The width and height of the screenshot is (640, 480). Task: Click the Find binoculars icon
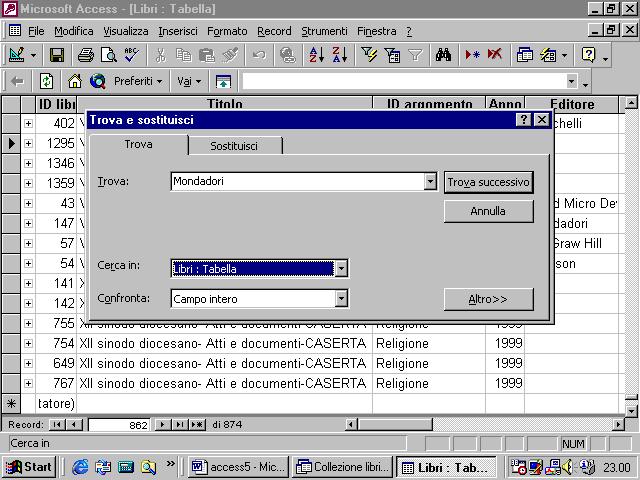click(443, 55)
